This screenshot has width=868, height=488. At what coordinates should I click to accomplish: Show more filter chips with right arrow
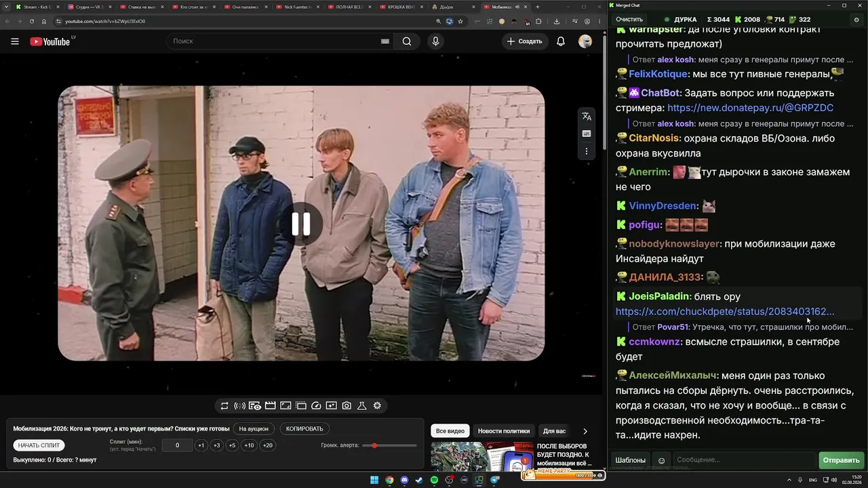click(x=585, y=431)
